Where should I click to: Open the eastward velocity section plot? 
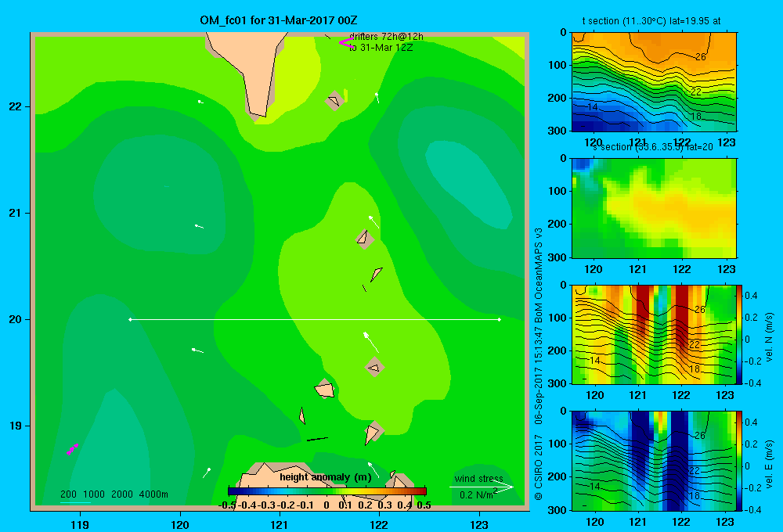click(654, 461)
